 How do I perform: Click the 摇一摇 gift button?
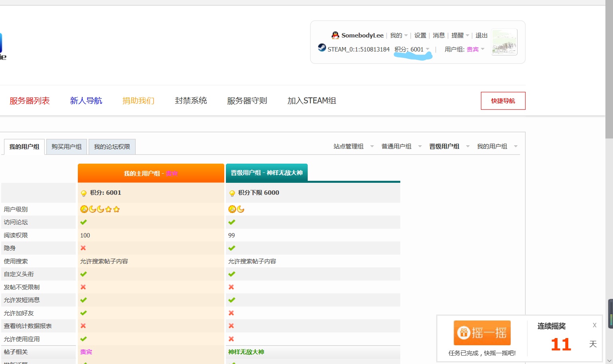point(482,332)
